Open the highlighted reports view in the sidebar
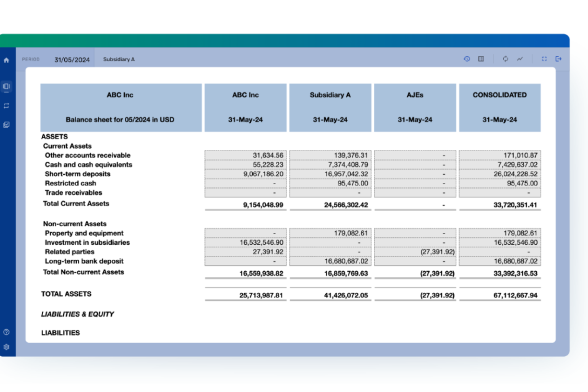The height and width of the screenshot is (392, 588). pos(6,87)
